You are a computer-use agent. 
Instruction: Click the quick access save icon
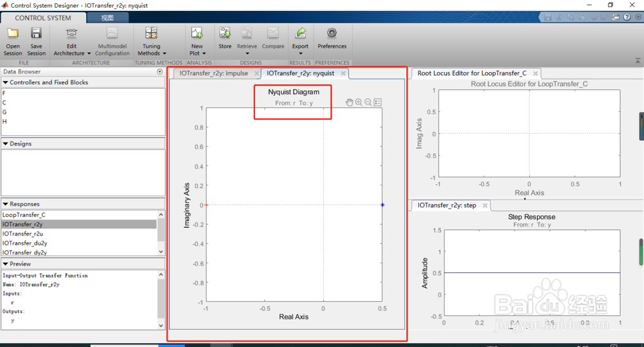click(x=547, y=17)
